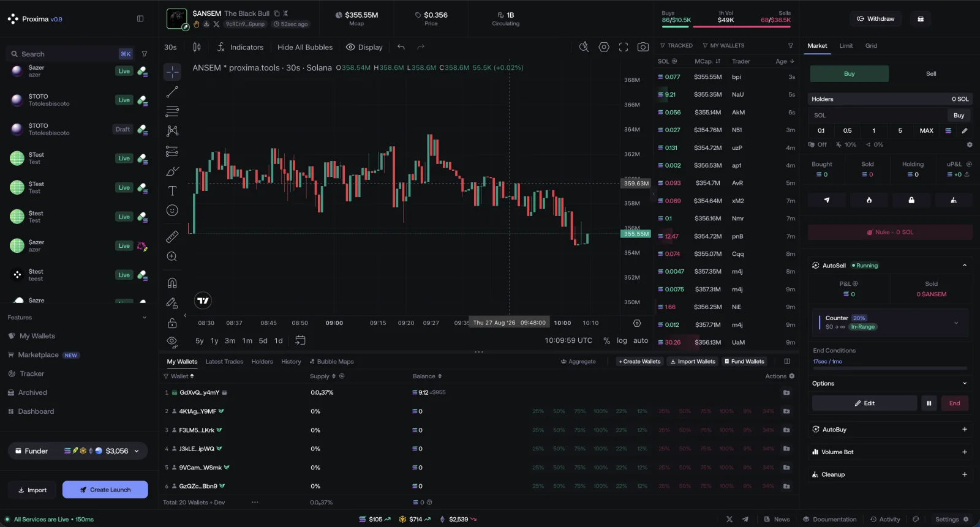
Task: Select the zoom in tool
Action: point(172,256)
